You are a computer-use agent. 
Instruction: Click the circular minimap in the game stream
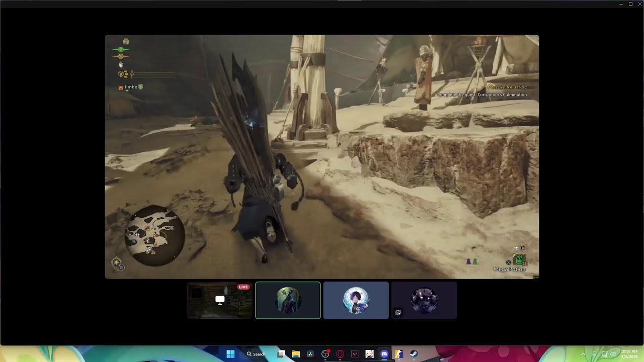click(x=155, y=236)
